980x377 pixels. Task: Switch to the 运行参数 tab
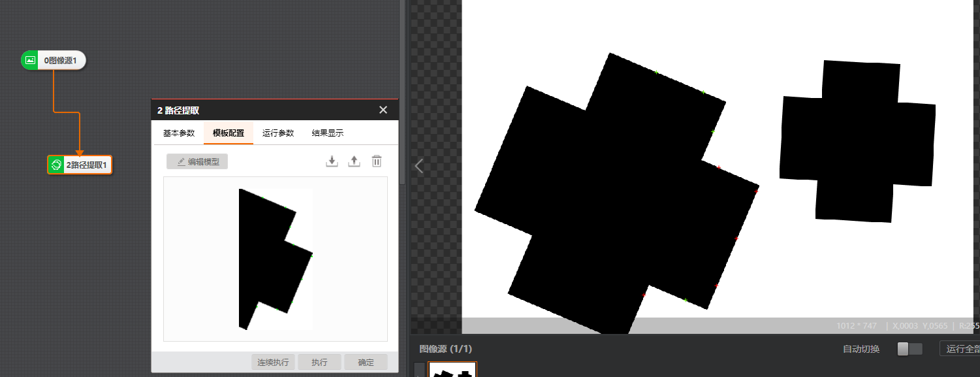coord(278,133)
